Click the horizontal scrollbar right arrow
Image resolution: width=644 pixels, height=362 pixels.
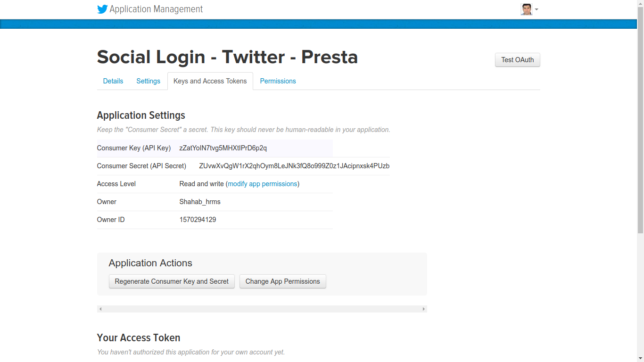coord(424,309)
